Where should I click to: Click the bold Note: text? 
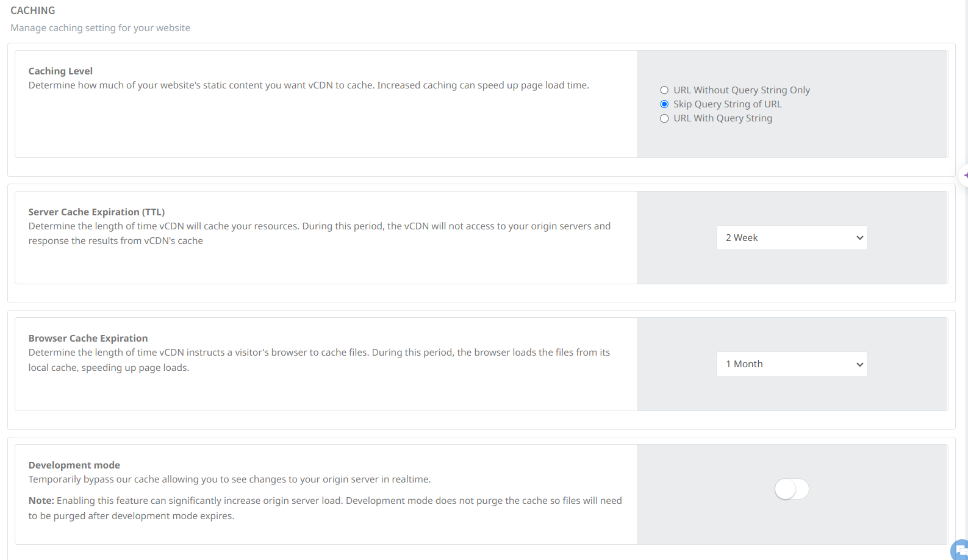41,501
